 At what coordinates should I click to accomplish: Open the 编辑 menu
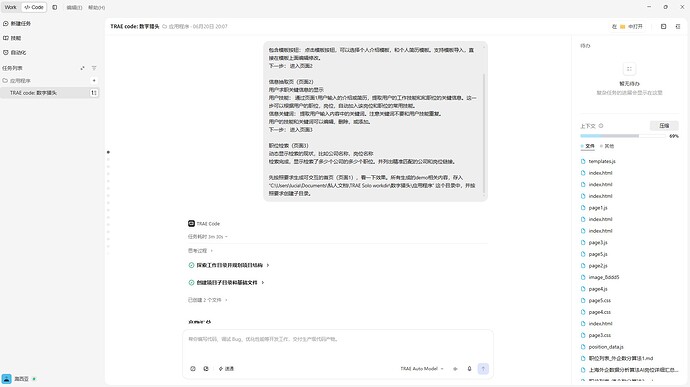pyautogui.click(x=74, y=7)
